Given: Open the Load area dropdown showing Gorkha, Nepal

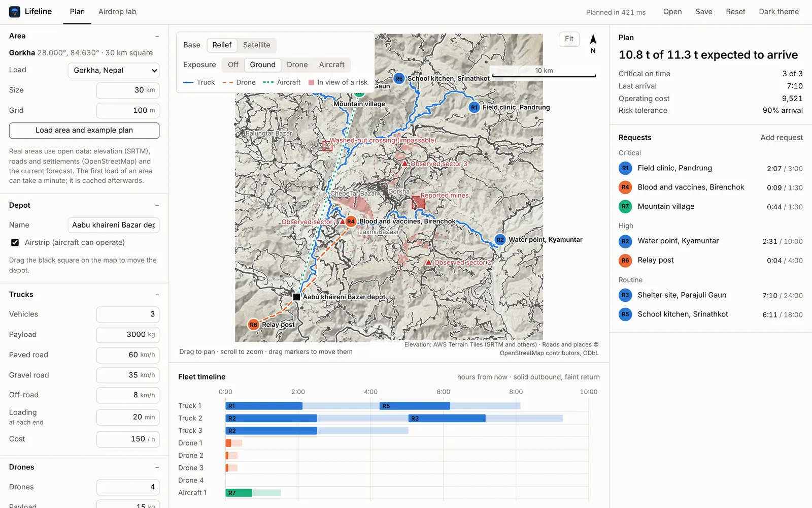Looking at the screenshot, I should (114, 71).
